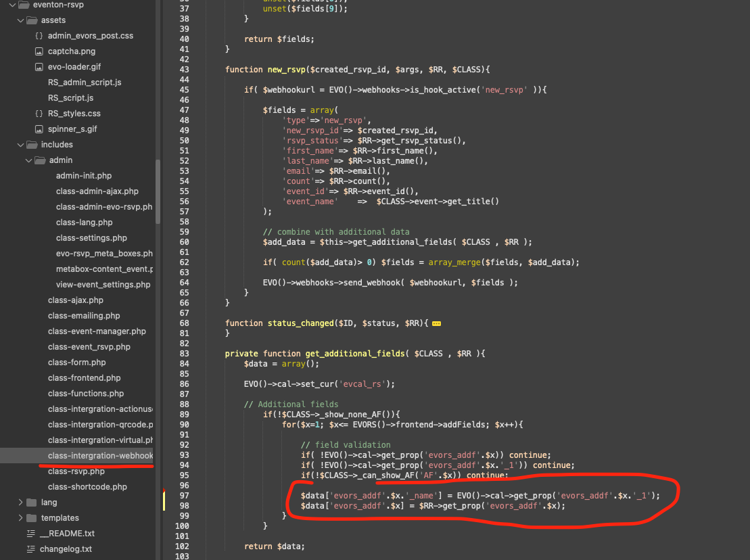This screenshot has width=750, height=560.
Task: Click the image icon beside evo-loader.gif
Action: pyautogui.click(x=39, y=67)
